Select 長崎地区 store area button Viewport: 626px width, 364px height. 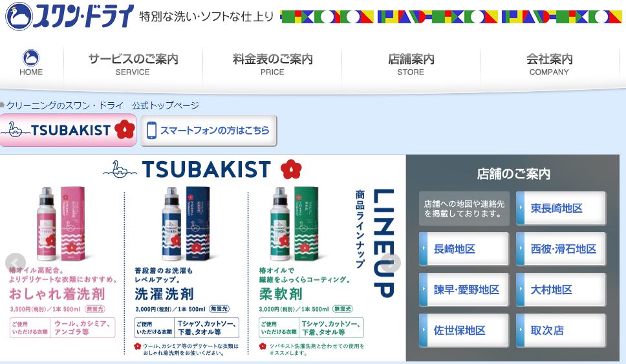[x=464, y=249]
